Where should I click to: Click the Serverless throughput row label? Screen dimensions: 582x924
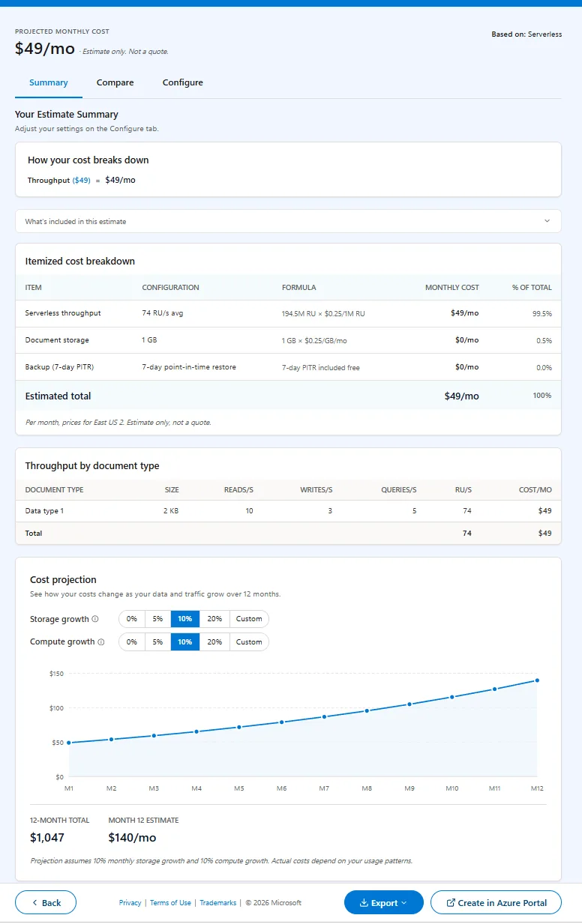(63, 313)
